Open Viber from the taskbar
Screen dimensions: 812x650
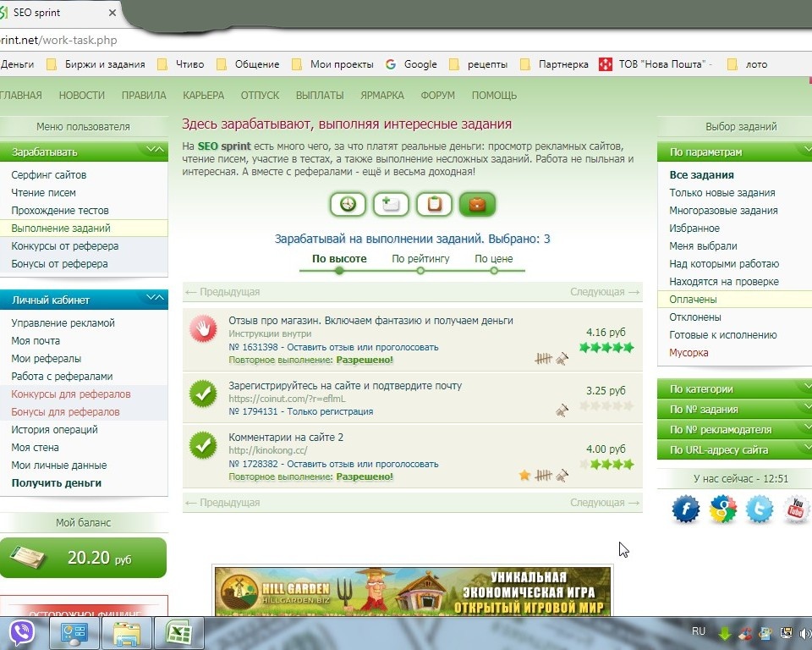coord(21,633)
